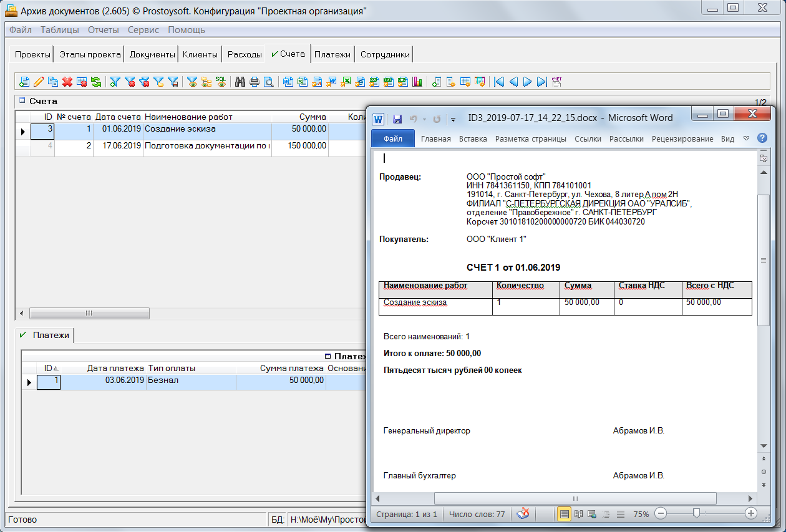Save the Word document with the floppy icon

pos(397,118)
